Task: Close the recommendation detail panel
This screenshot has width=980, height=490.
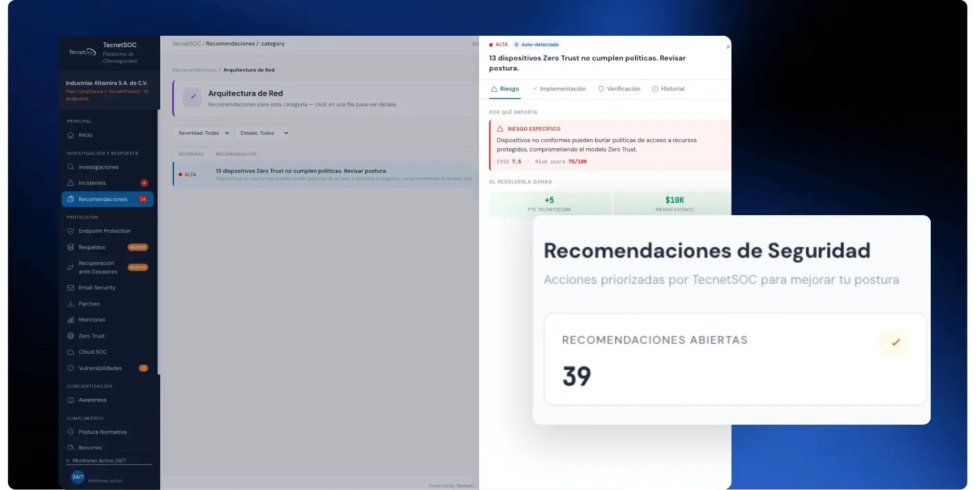Action: [x=727, y=47]
